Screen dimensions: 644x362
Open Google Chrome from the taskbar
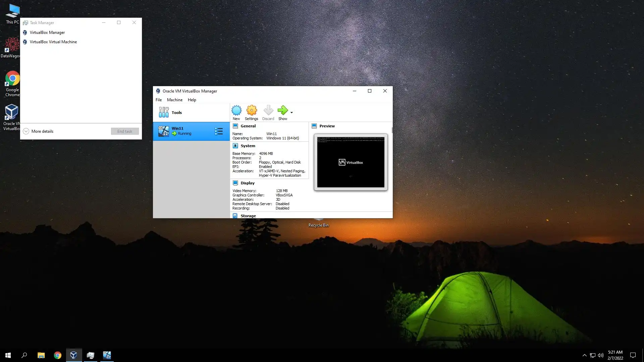57,355
